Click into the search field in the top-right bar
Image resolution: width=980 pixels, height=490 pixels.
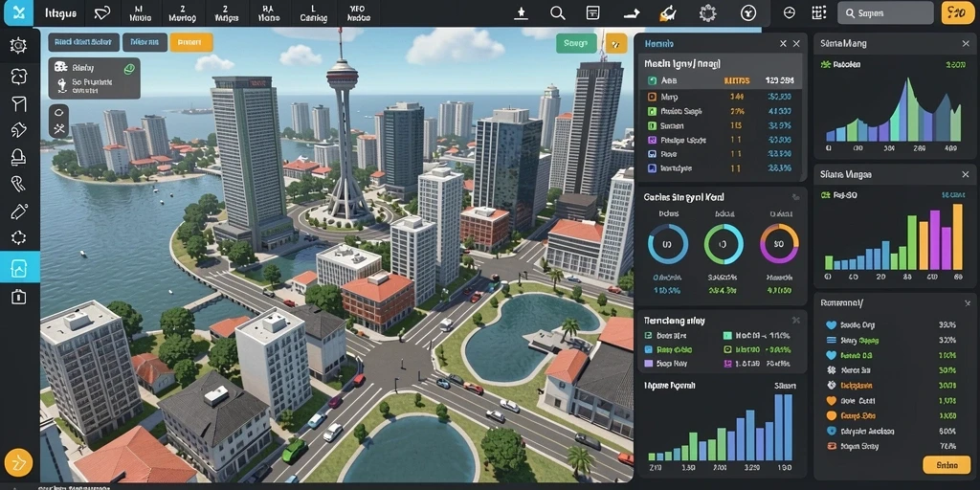click(x=885, y=12)
